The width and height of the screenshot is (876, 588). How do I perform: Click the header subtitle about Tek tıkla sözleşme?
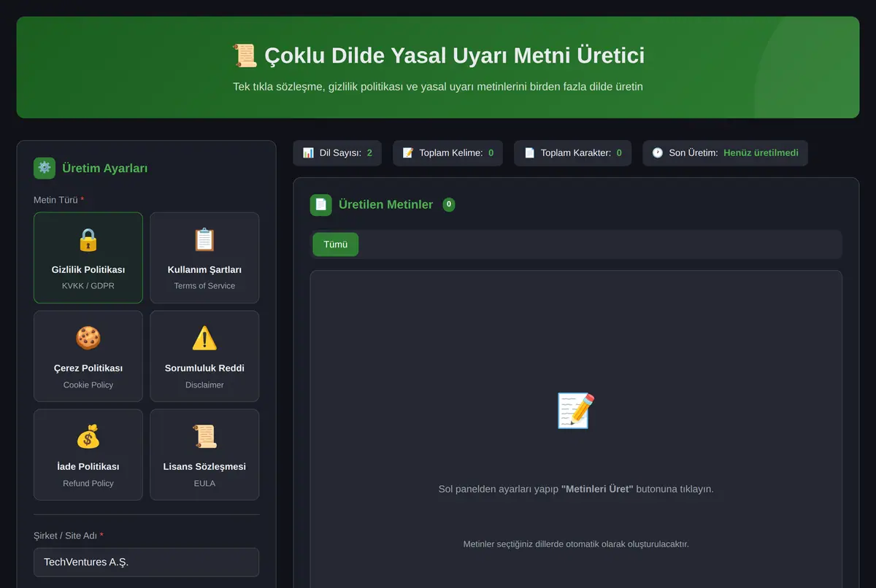[x=438, y=87]
